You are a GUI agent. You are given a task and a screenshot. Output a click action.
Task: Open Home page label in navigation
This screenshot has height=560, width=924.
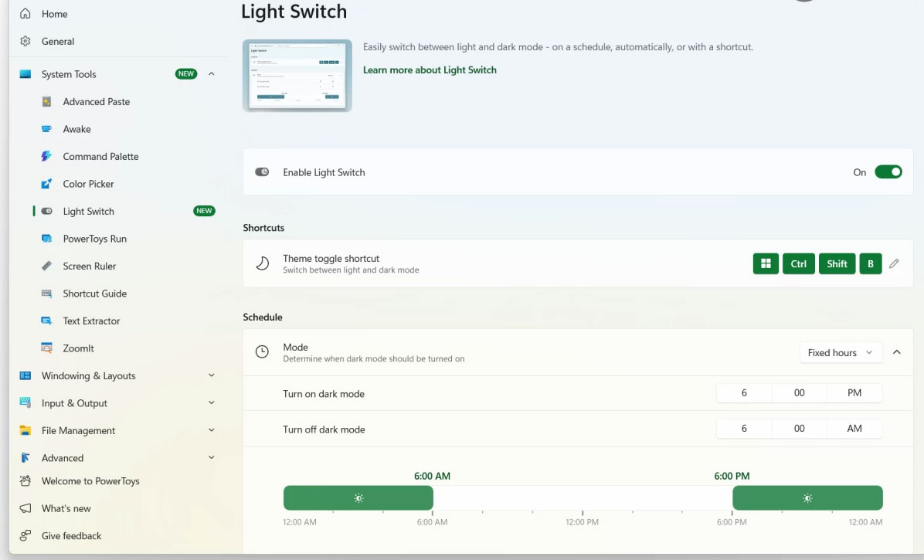click(54, 14)
